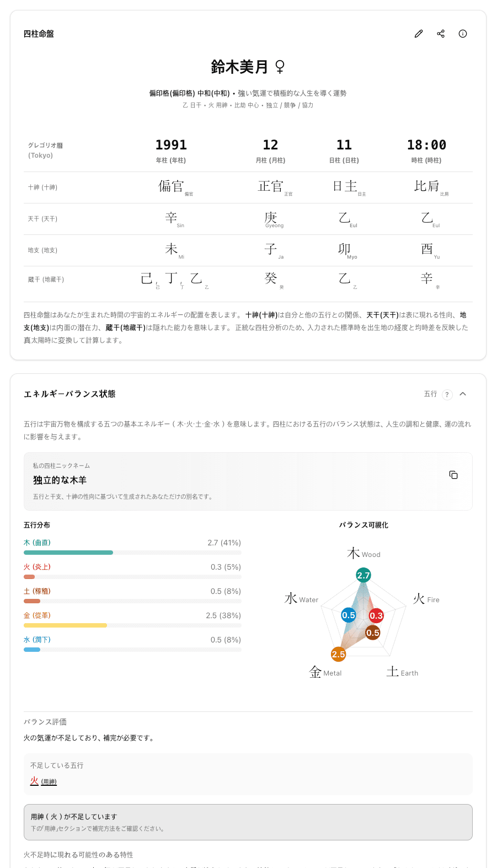This screenshot has height=868, width=497.
Task: Click the Metal 2.5 radar node
Action: tap(338, 654)
